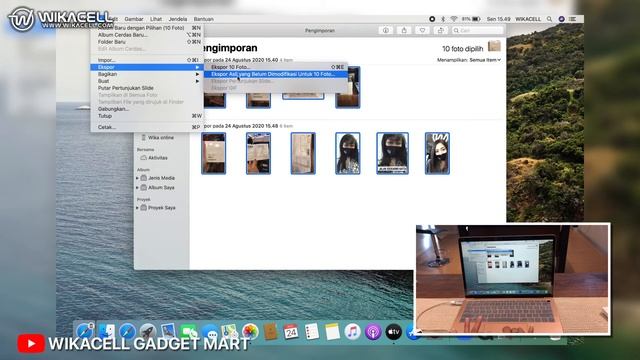Expand Album Saya disclosure triangle
The image size is (640, 360).
[138, 188]
